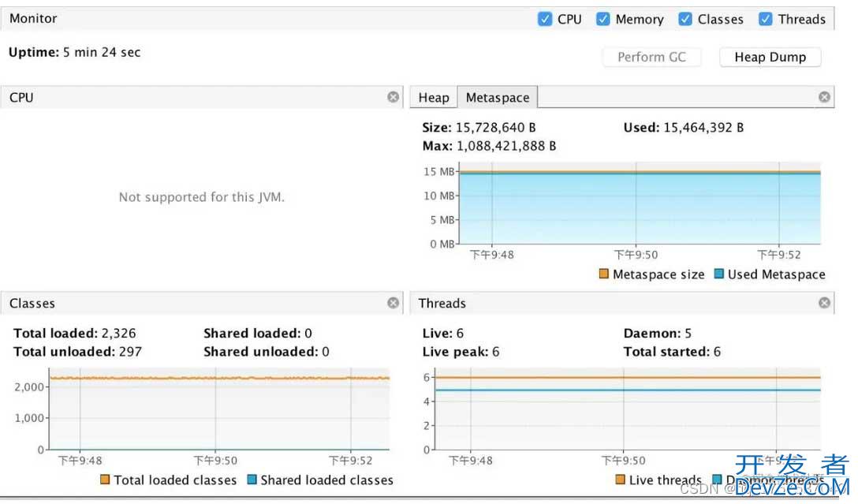The image size is (858, 504).
Task: Click the Classes panel header label
Action: point(32,303)
